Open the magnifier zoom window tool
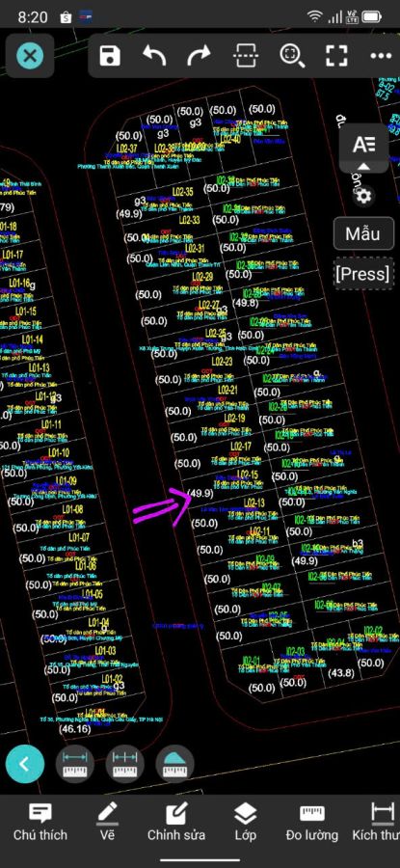 click(291, 56)
